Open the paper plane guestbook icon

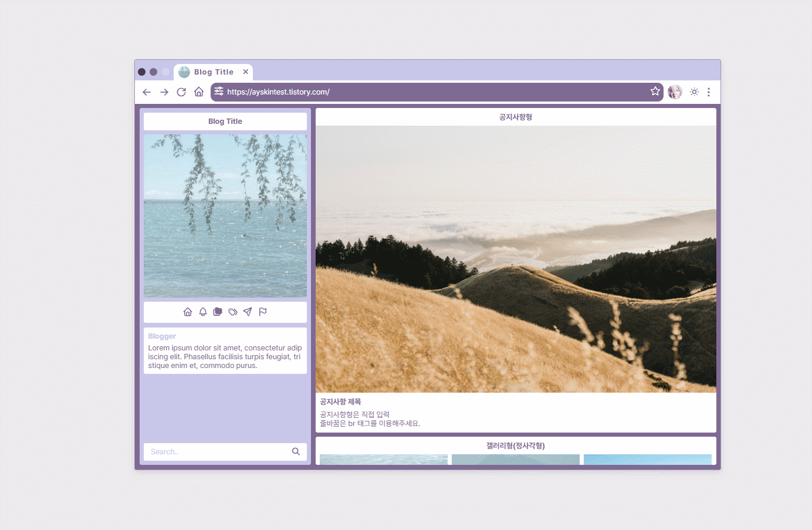pos(248,312)
